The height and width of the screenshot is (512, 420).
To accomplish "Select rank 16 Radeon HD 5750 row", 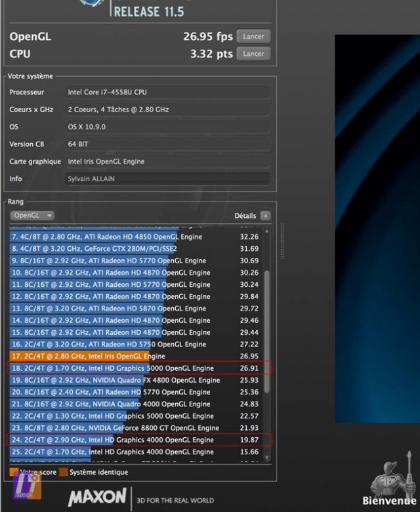I will click(135, 344).
